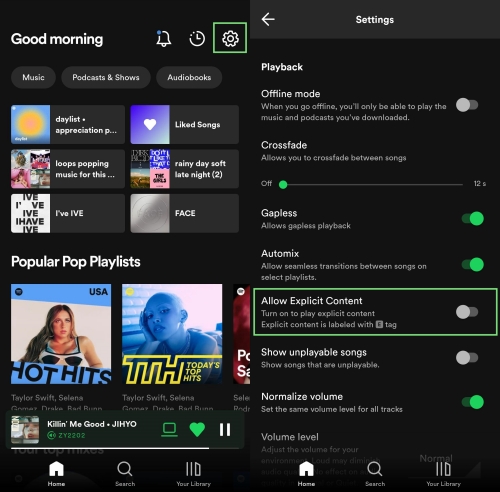Viewport: 500px width, 492px height.
Task: Click the Playback section heading
Action: coord(282,67)
